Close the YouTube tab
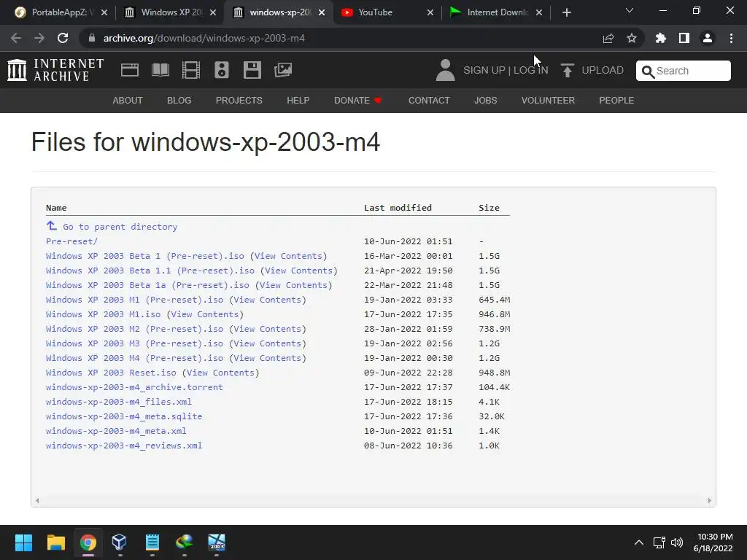The image size is (747, 560). [430, 12]
